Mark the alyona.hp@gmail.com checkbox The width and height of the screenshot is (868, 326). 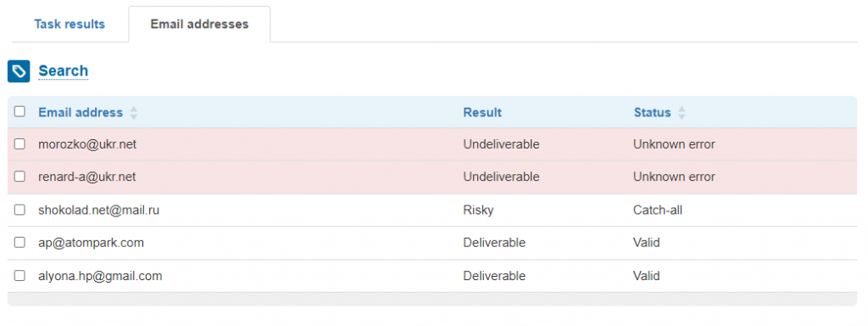20,276
